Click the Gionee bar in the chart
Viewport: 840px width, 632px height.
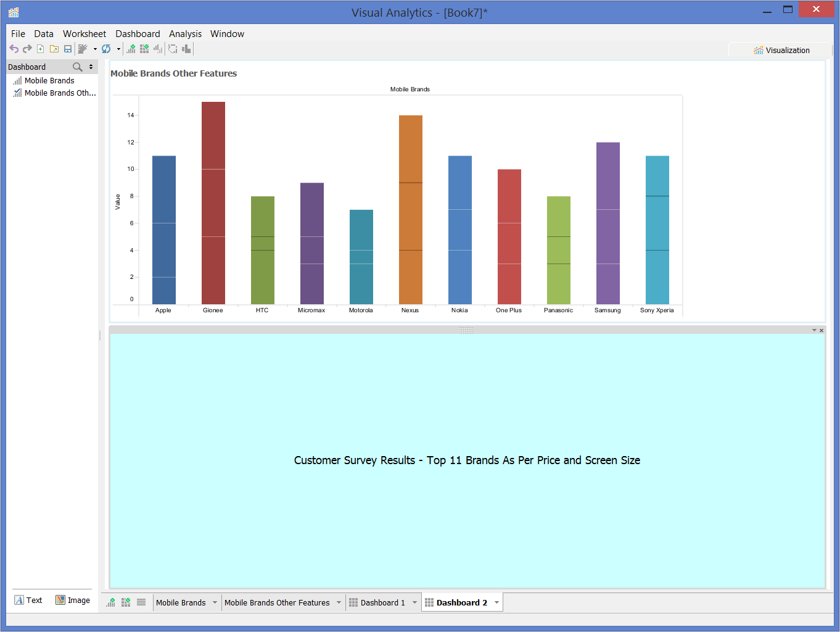click(x=213, y=203)
